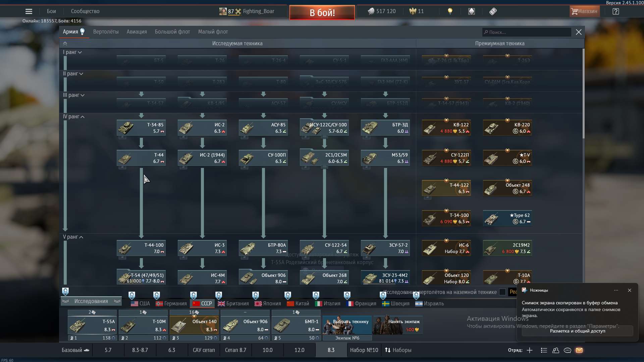Close the research tree window
This screenshot has width=644, height=362.
click(579, 32)
